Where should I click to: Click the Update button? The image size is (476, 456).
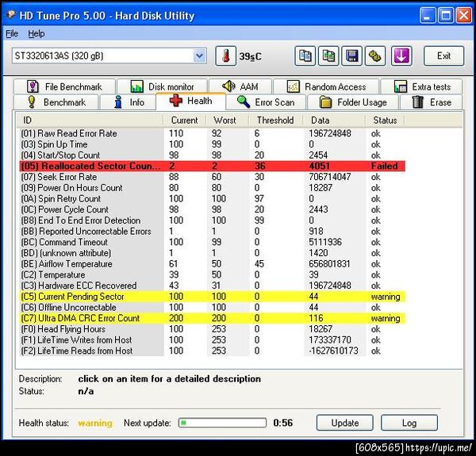click(x=345, y=423)
